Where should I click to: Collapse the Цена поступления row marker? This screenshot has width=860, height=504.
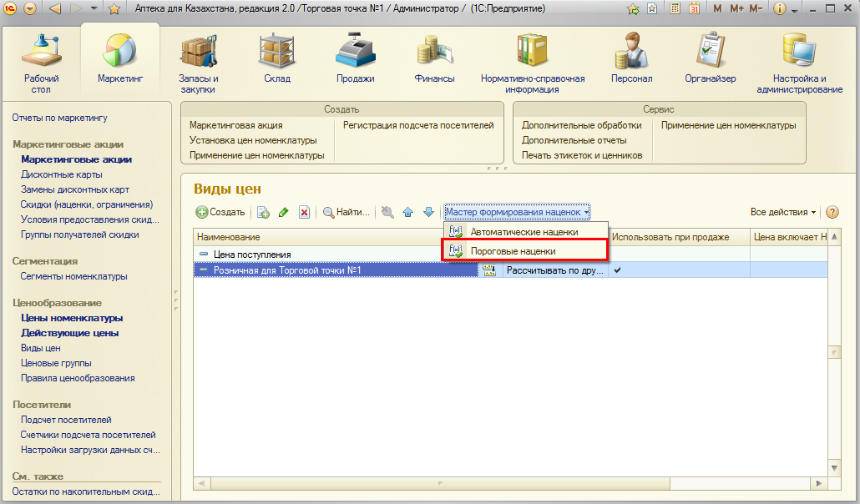click(x=204, y=255)
